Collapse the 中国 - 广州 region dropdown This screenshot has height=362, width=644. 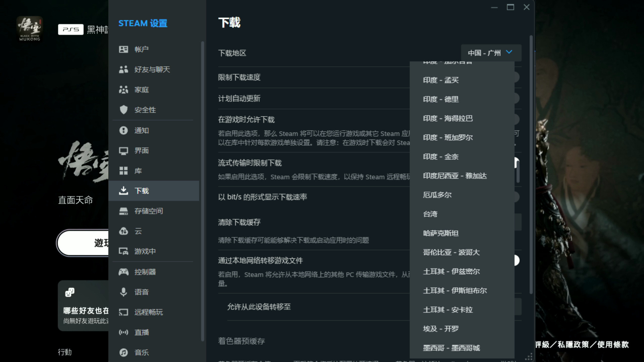(x=491, y=53)
